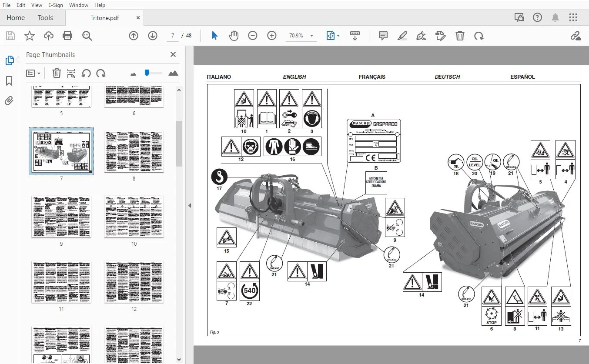This screenshot has width=589, height=364.
Task: Open the chat comments icon top right
Action: 519,18
